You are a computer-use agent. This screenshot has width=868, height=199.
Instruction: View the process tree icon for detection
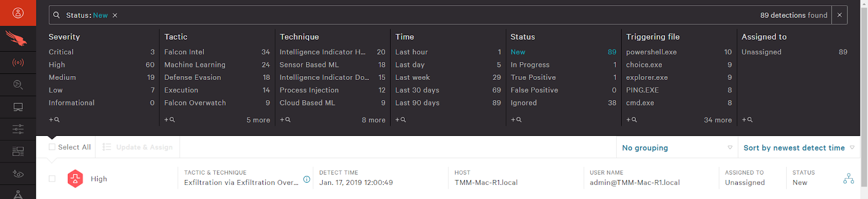pyautogui.click(x=848, y=178)
